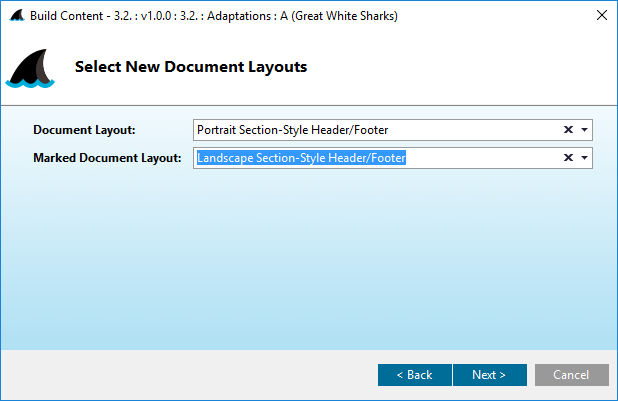Click the "Select New Document Layouts" heading

(x=191, y=68)
